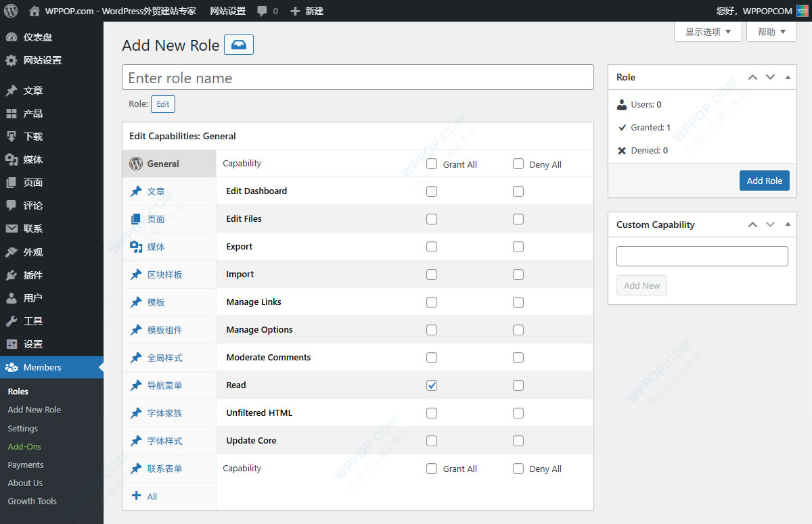
Task: Click the 仪表盘 dashboard icon in sidebar
Action: tap(12, 37)
